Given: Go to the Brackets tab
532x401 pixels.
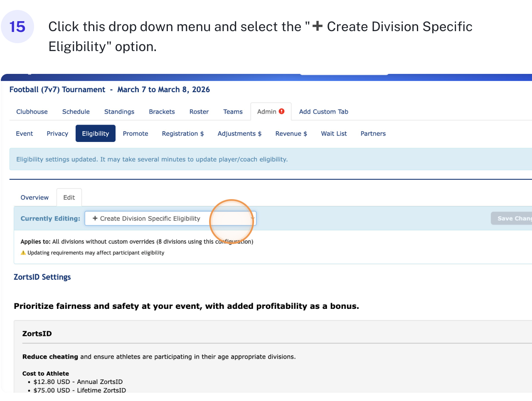Looking at the screenshot, I should click(x=162, y=112).
